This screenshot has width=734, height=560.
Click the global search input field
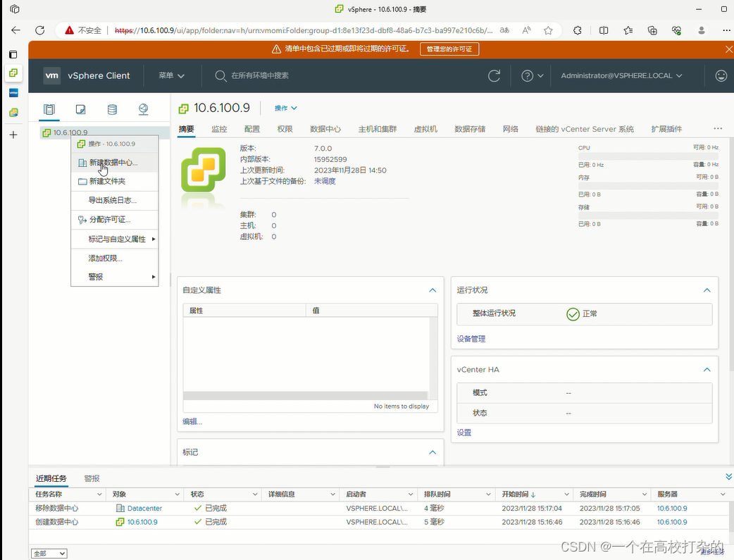pos(260,75)
